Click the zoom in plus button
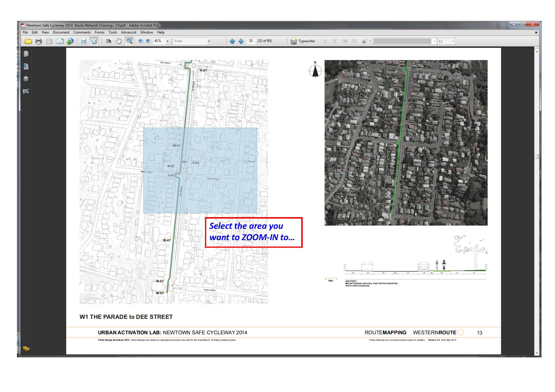The image size is (555, 392). [148, 41]
